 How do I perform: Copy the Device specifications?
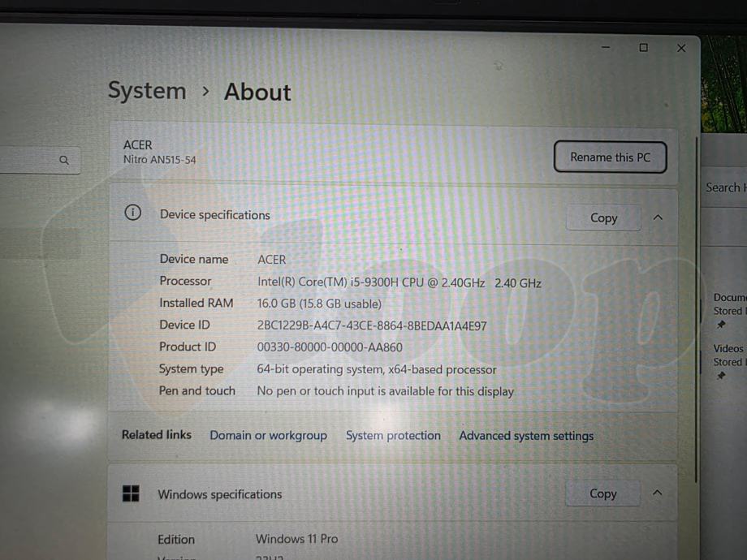coord(603,218)
